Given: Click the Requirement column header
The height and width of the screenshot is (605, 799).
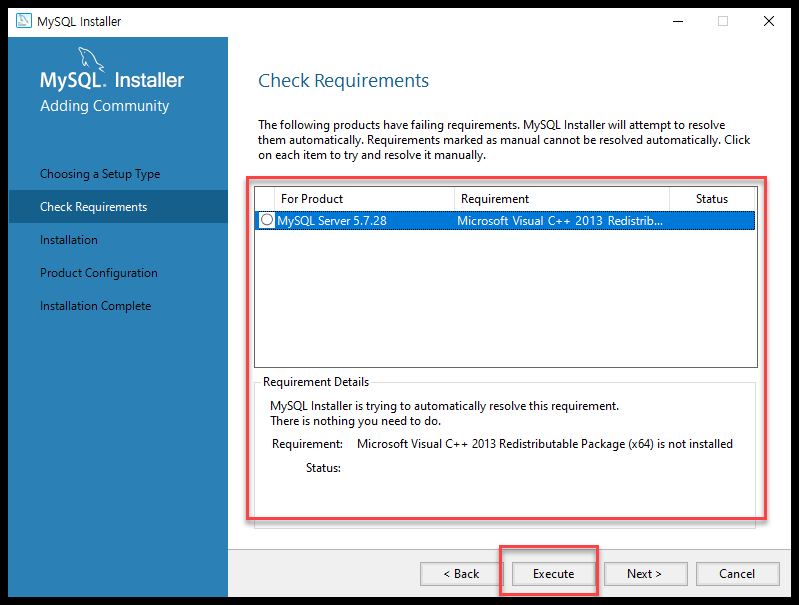Looking at the screenshot, I should pos(562,199).
